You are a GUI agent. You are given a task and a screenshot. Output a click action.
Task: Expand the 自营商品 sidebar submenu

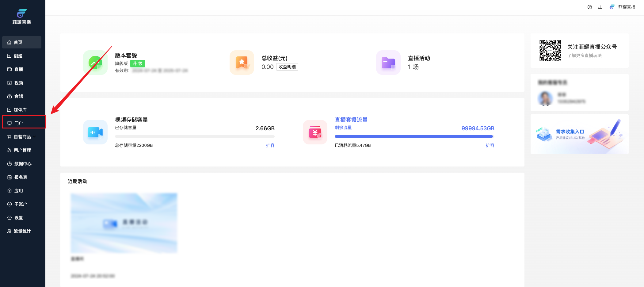point(34,137)
